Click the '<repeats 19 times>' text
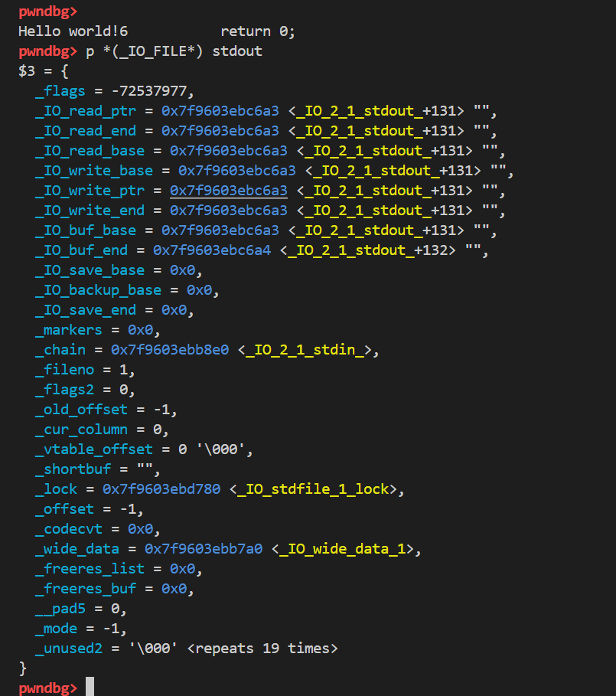The width and height of the screenshot is (616, 696). coord(262,649)
